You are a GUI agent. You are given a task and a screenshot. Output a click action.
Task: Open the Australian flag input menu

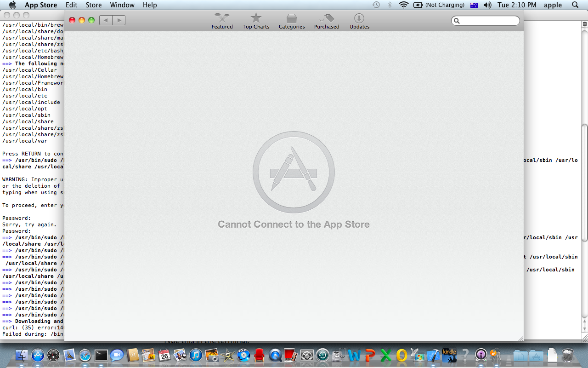point(474,5)
